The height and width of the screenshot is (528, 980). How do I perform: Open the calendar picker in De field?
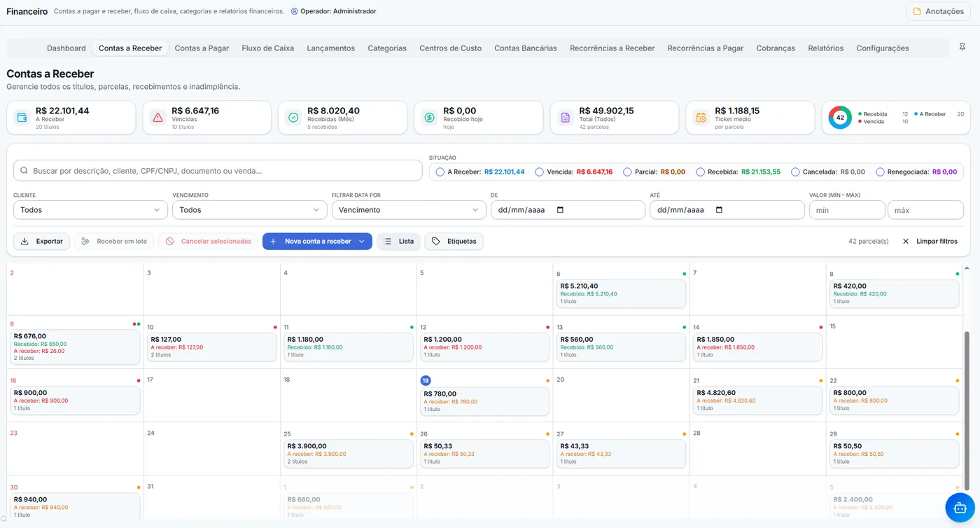559,210
